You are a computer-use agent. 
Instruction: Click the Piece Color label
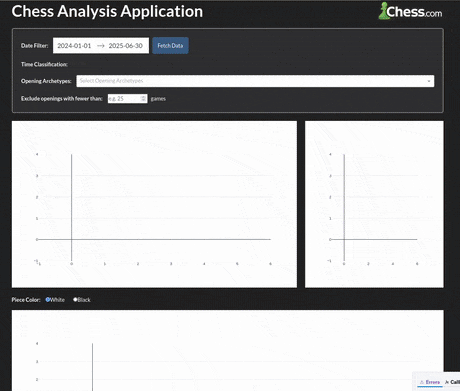point(26,300)
